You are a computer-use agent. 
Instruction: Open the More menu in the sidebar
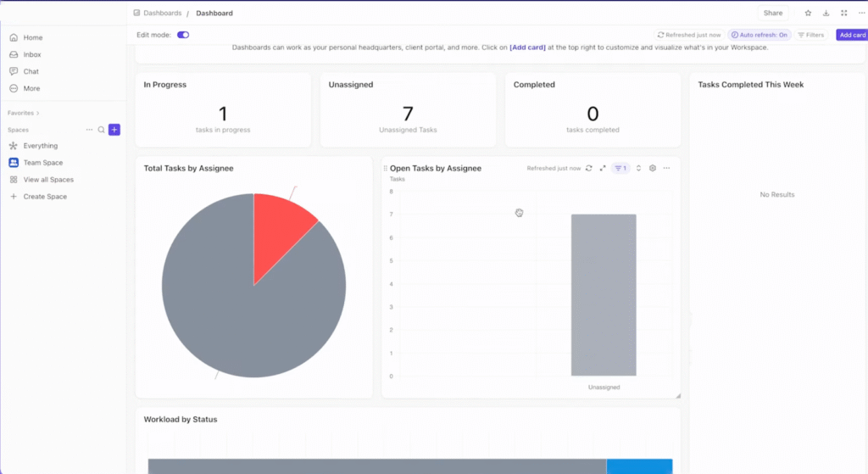[x=31, y=88]
